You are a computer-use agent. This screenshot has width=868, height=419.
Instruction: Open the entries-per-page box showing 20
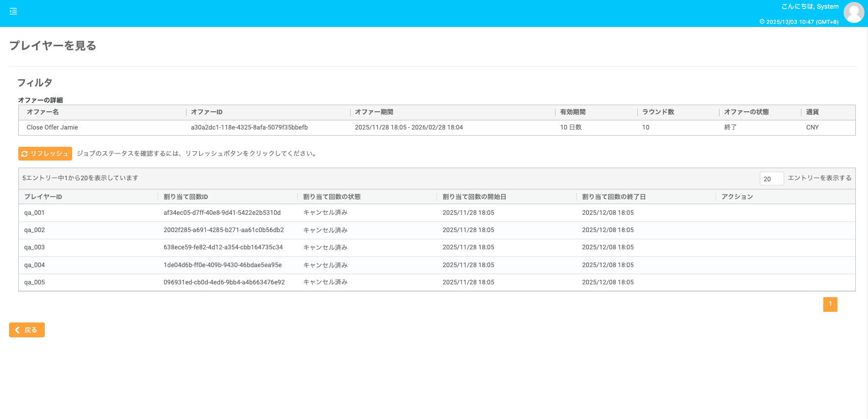pos(771,179)
